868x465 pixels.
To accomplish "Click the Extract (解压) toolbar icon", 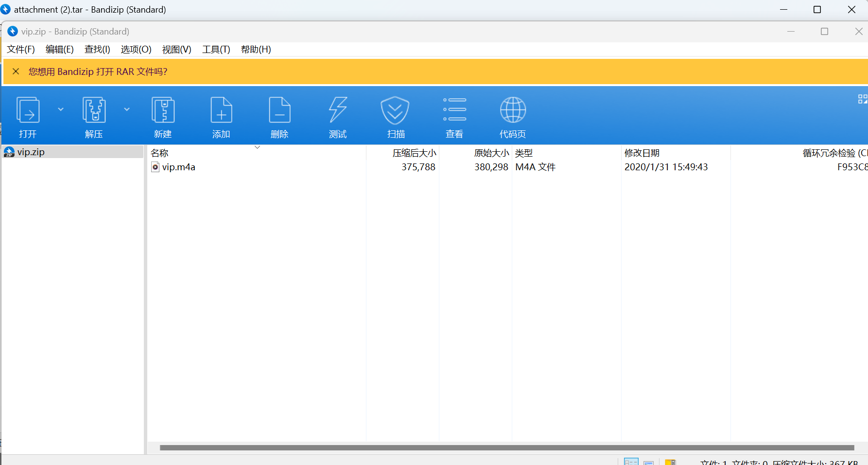I will click(94, 110).
